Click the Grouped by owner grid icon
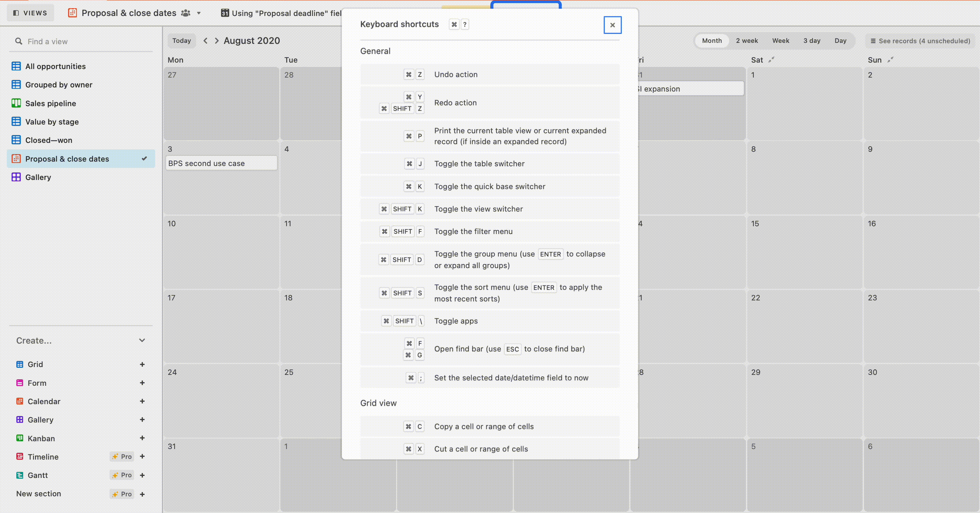This screenshot has width=980, height=513. (x=16, y=84)
